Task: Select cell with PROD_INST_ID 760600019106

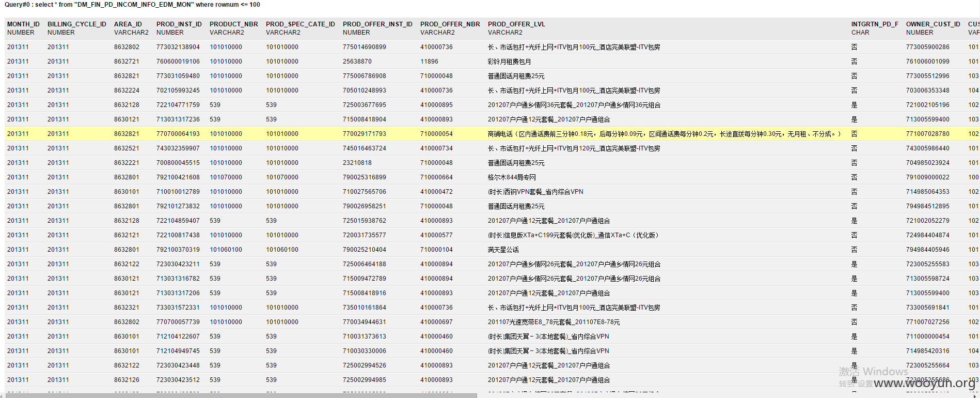Action: [x=178, y=62]
